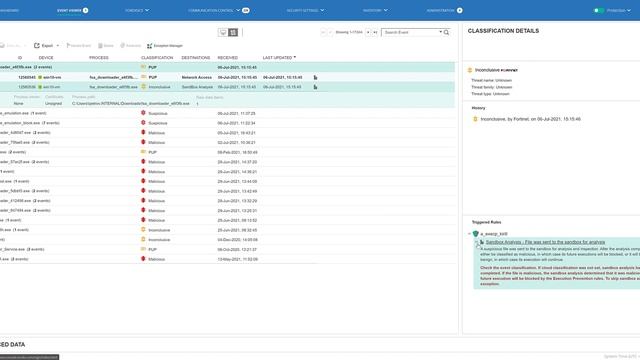Click the History entry Inconclusive icon
640x360 pixels.
(475, 119)
